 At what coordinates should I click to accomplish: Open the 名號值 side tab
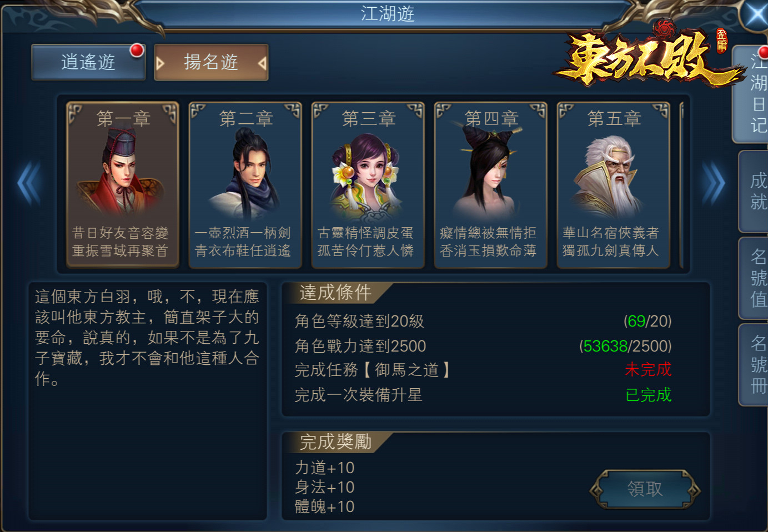[x=755, y=278]
